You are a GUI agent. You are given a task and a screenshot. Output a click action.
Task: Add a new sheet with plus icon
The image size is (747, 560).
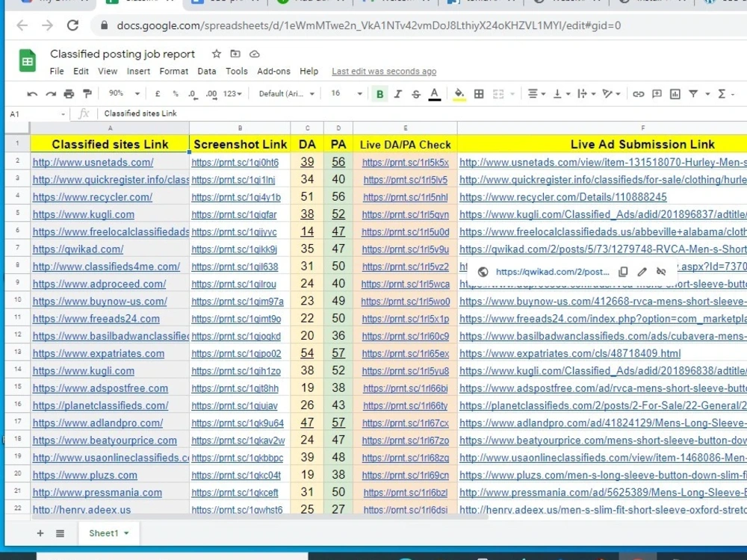(40, 533)
